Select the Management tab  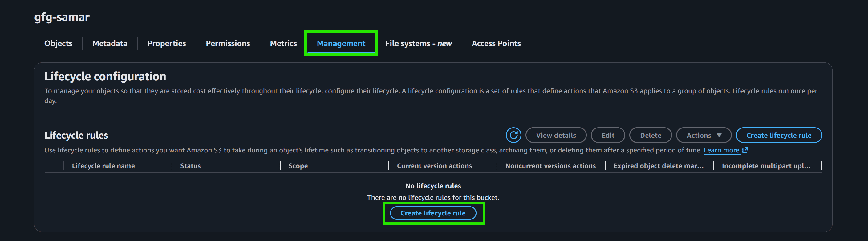341,43
